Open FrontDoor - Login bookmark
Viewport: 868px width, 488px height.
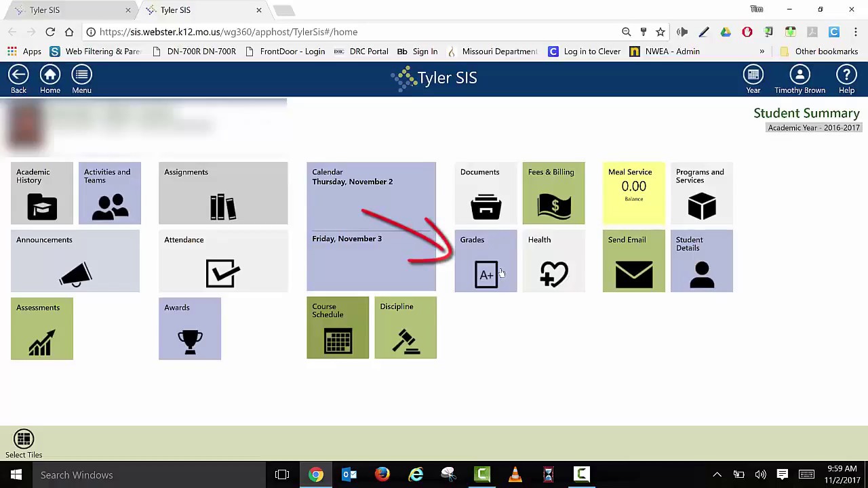[284, 52]
